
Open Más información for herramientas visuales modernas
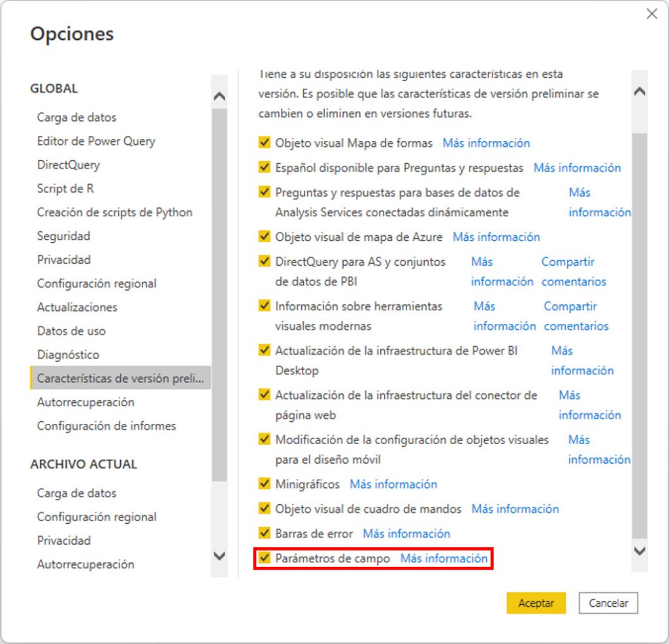tap(504, 316)
